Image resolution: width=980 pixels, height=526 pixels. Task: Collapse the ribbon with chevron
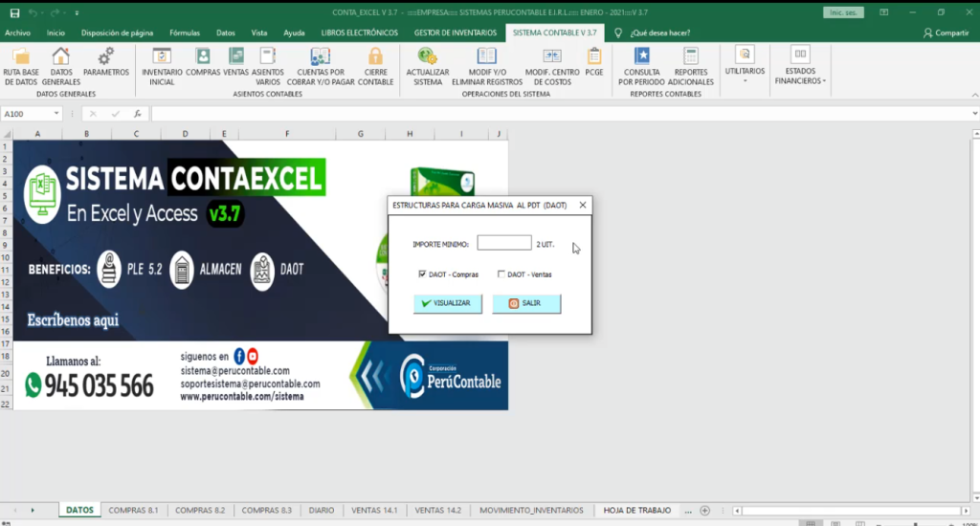[x=975, y=95]
